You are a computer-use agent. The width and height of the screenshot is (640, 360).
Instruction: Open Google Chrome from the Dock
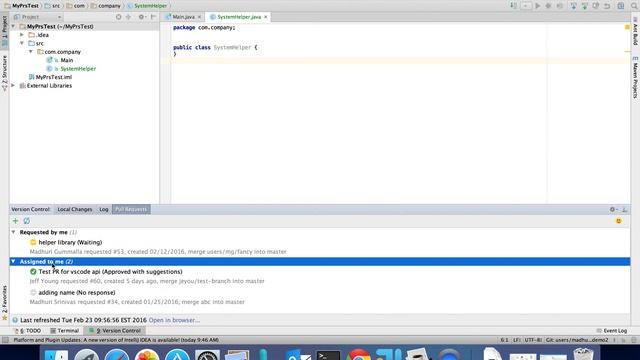[x=359, y=354]
